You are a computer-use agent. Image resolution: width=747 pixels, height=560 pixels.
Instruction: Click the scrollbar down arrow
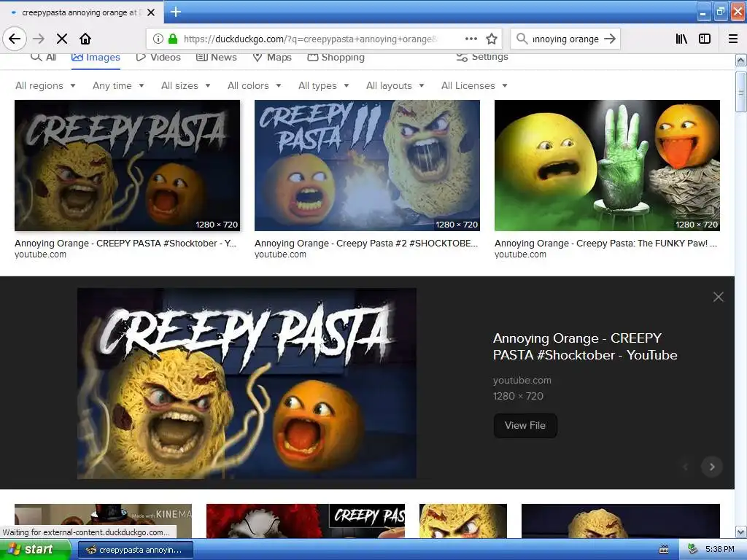[740, 532]
